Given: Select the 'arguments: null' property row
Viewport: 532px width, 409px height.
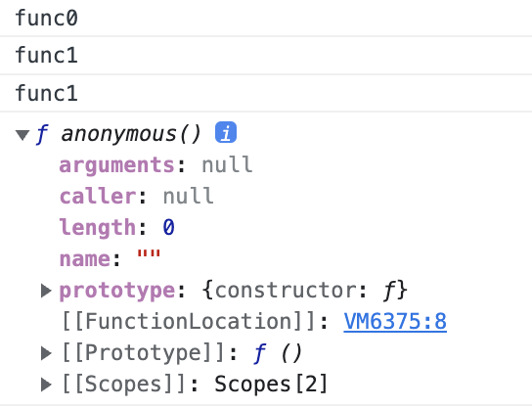Looking at the screenshot, I should 156,165.
